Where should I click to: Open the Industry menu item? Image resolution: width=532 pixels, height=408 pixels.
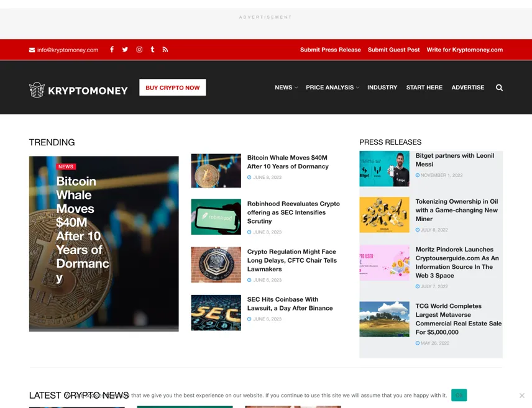pos(382,88)
